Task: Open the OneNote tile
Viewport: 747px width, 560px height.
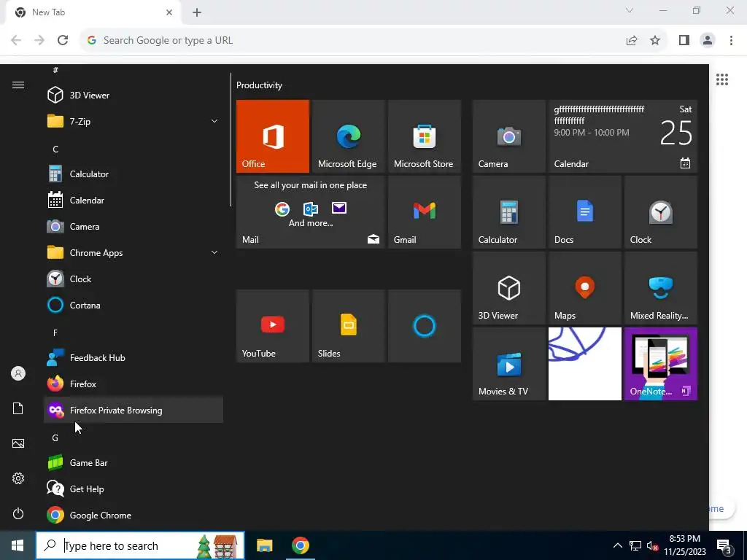Action: [x=661, y=364]
